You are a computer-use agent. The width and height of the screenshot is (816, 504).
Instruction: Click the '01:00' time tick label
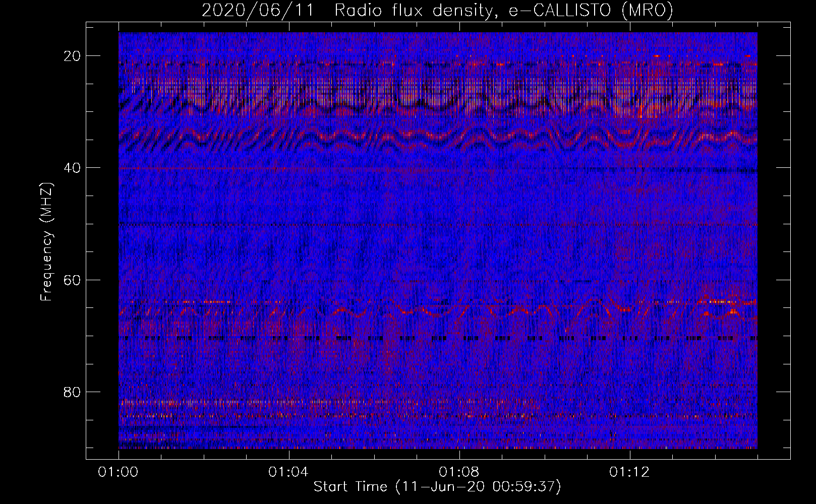click(x=119, y=472)
